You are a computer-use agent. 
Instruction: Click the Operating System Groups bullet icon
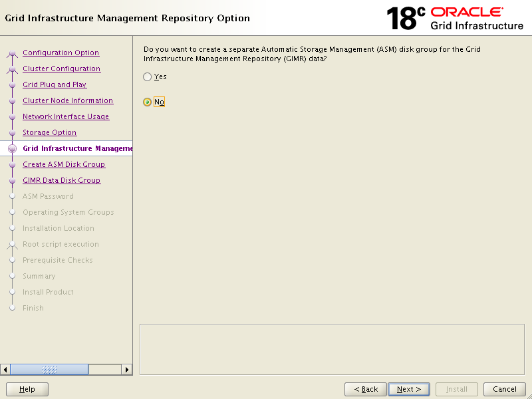pyautogui.click(x=12, y=212)
